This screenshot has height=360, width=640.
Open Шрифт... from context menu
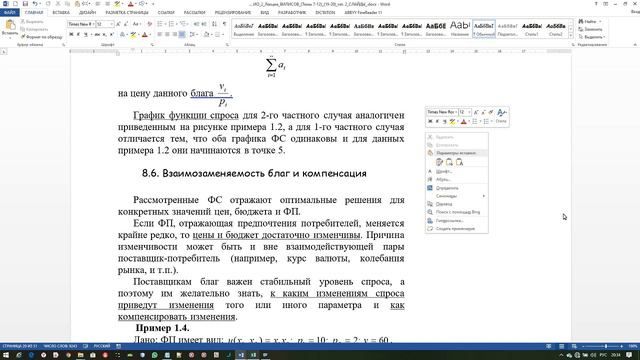click(x=456, y=171)
